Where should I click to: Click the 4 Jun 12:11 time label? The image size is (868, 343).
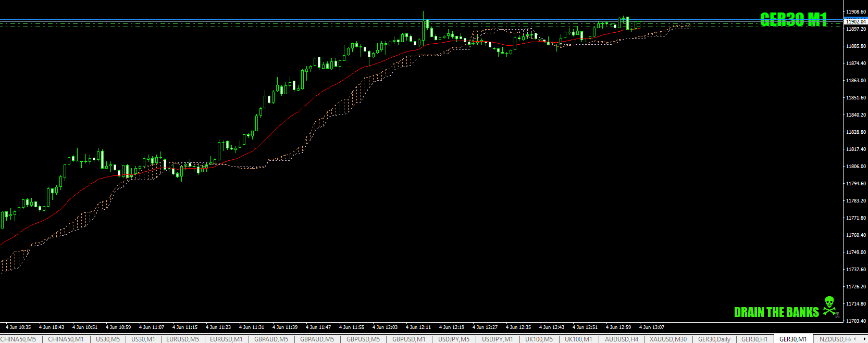tap(418, 327)
